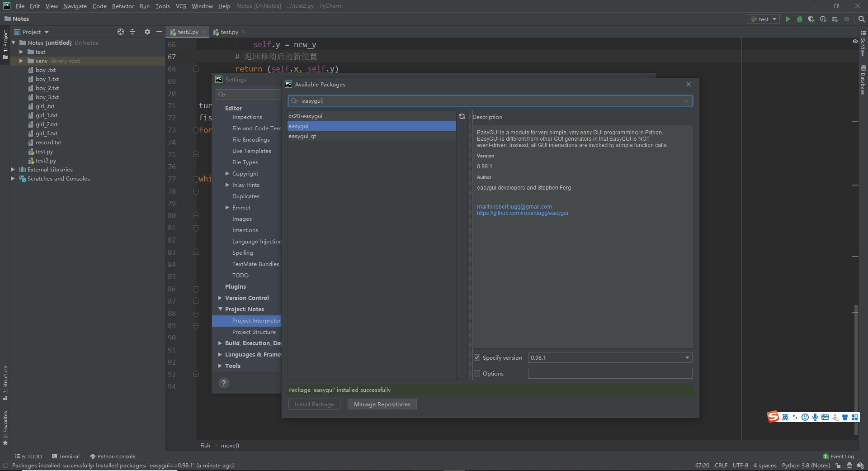Start debugging with the bug icon
The image size is (868, 471).
pos(800,19)
